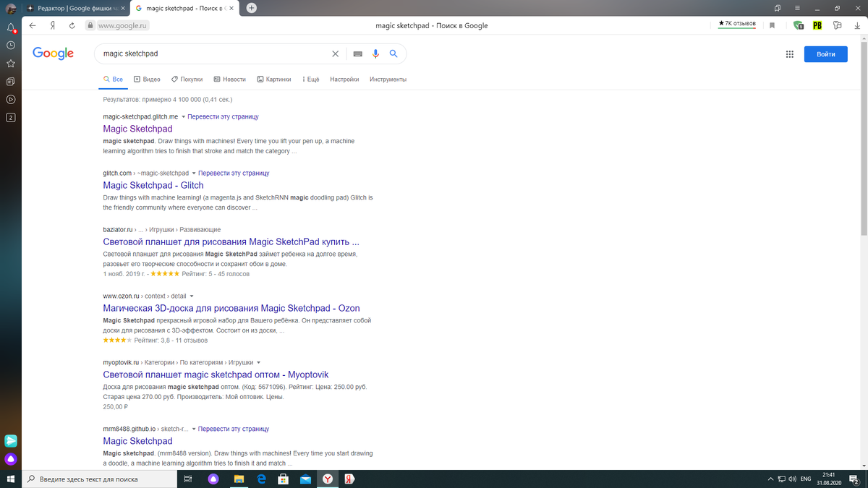Open a new tab with plus button
The height and width of the screenshot is (488, 868).
(251, 8)
